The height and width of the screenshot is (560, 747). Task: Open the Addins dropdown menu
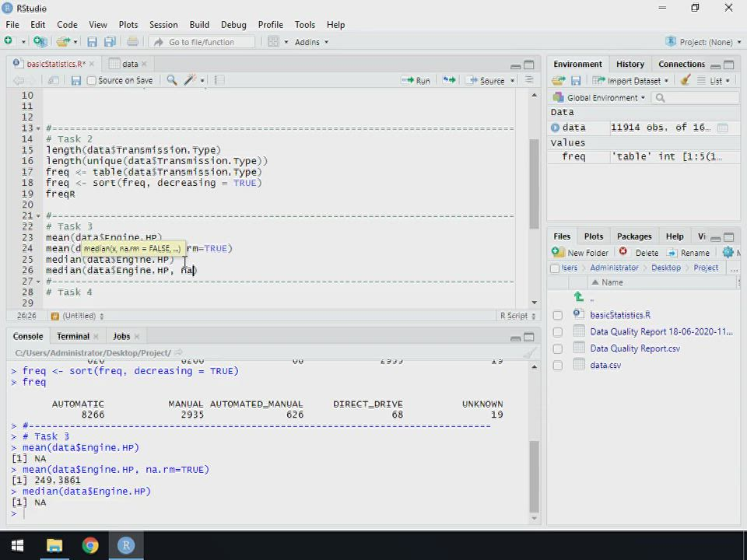310,42
